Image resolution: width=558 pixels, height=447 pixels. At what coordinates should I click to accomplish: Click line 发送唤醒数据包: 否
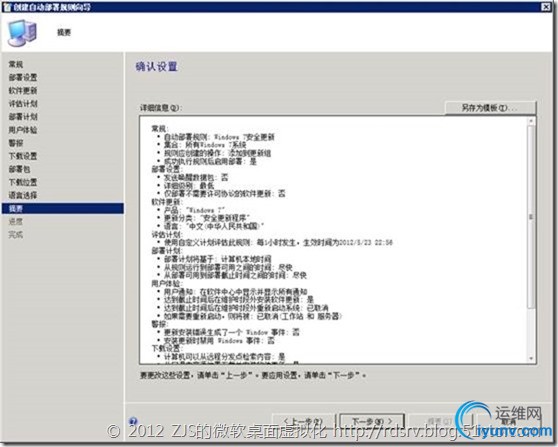196,177
